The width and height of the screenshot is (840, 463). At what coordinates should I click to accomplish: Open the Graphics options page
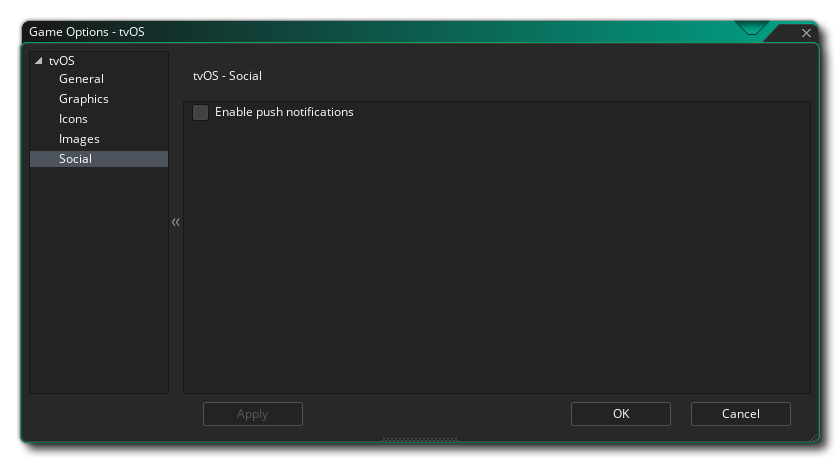click(84, 99)
